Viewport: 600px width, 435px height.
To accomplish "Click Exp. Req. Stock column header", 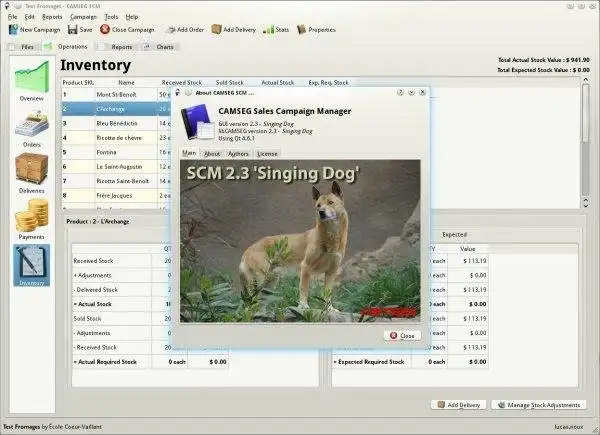I will pyautogui.click(x=328, y=82).
